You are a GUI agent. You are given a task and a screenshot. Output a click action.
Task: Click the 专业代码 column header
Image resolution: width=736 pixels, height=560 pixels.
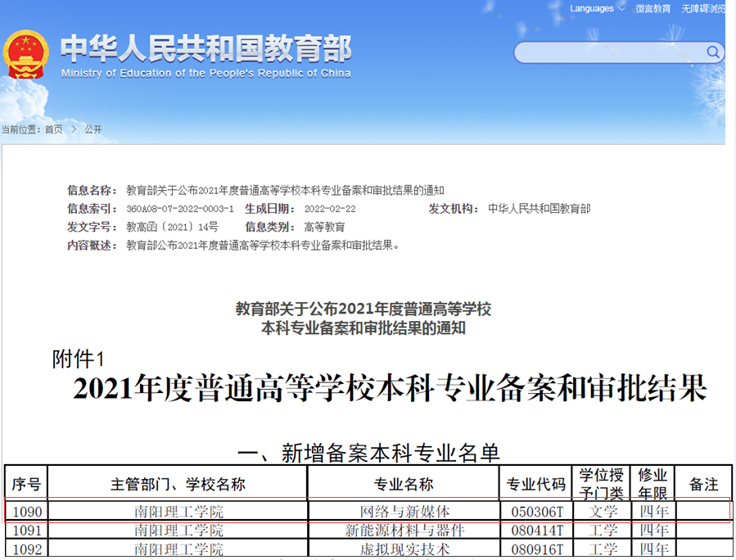tap(536, 484)
